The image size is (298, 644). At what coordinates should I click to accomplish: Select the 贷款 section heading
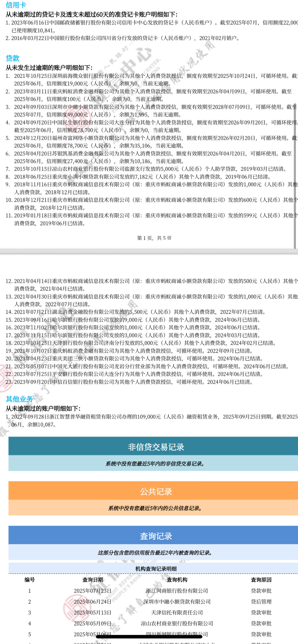pos(12,58)
